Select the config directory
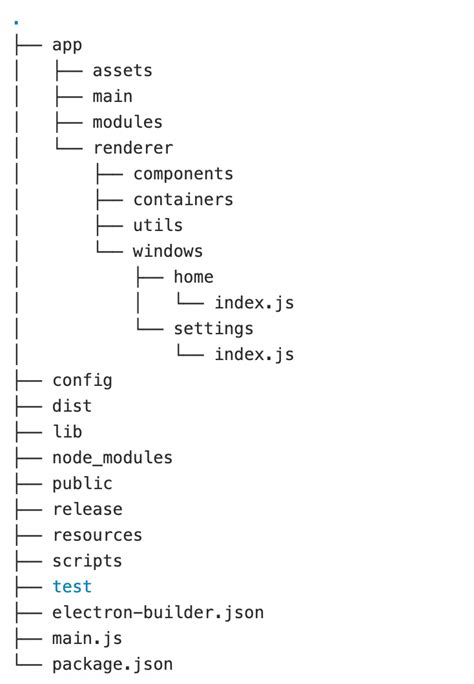This screenshot has width=474, height=684. click(x=82, y=380)
